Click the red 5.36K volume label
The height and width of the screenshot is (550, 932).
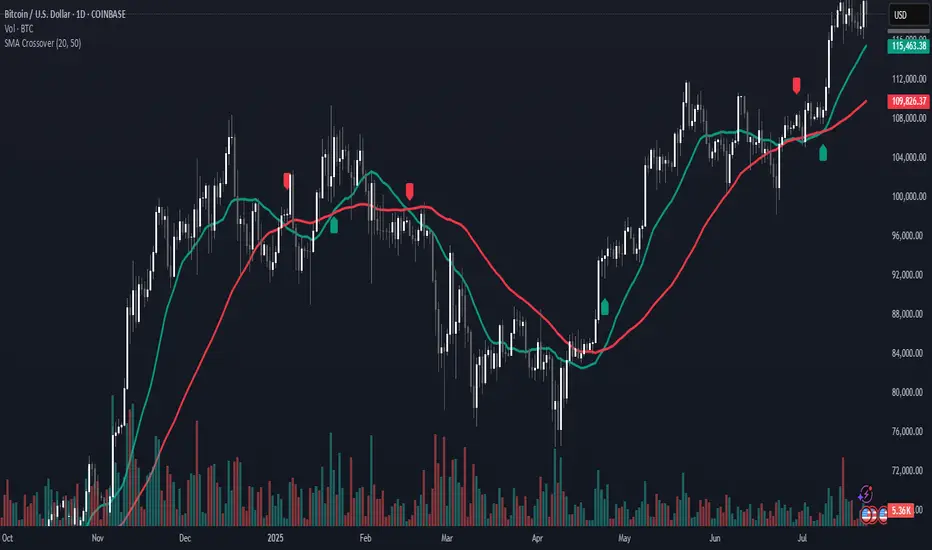coord(901,510)
